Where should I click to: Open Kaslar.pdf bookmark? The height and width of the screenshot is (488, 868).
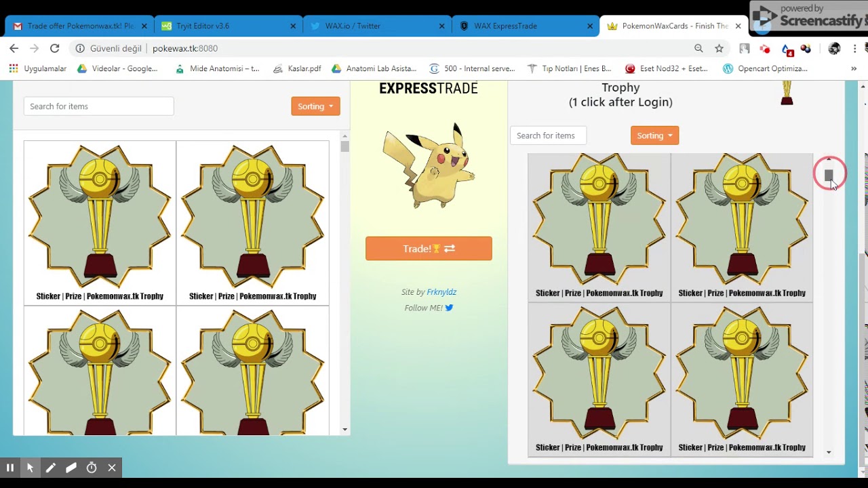click(x=297, y=68)
